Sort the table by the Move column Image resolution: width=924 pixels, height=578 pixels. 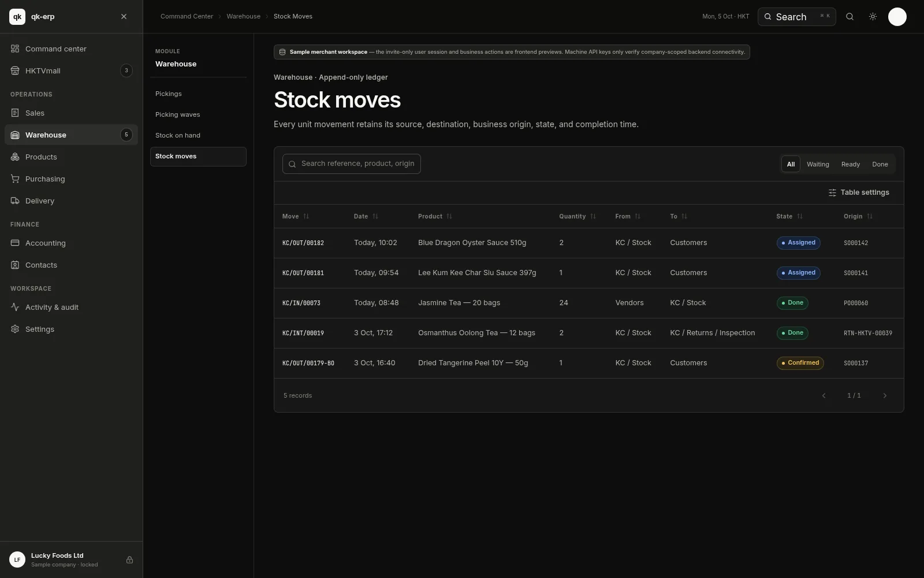click(296, 216)
